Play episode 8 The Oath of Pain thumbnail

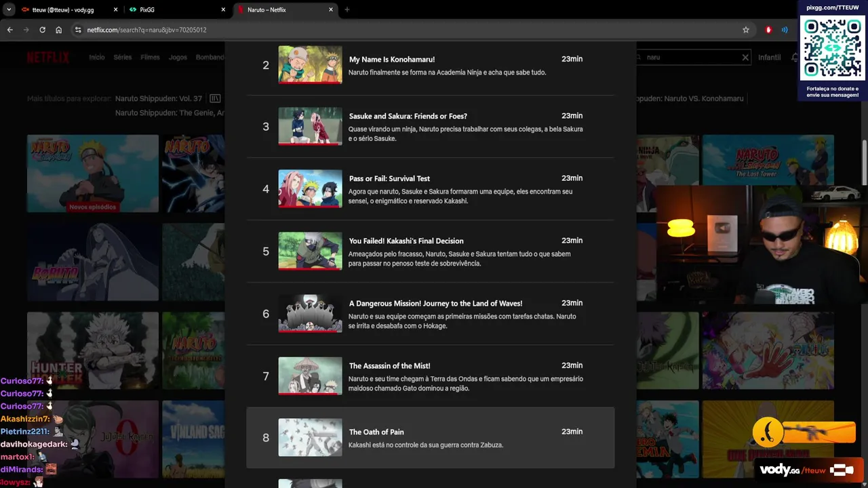click(x=310, y=437)
